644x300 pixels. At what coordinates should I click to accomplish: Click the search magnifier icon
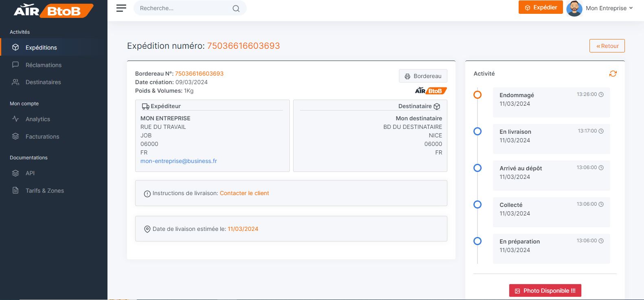[x=236, y=9]
